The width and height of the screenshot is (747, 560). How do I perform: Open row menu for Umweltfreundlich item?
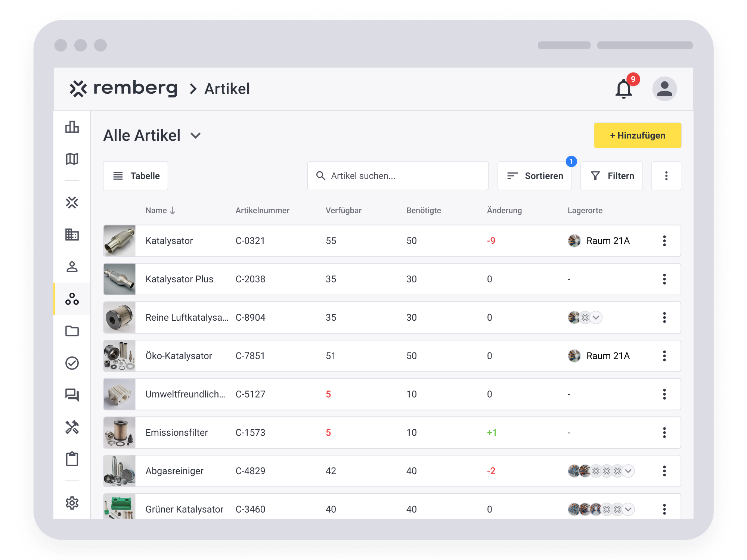coord(664,394)
